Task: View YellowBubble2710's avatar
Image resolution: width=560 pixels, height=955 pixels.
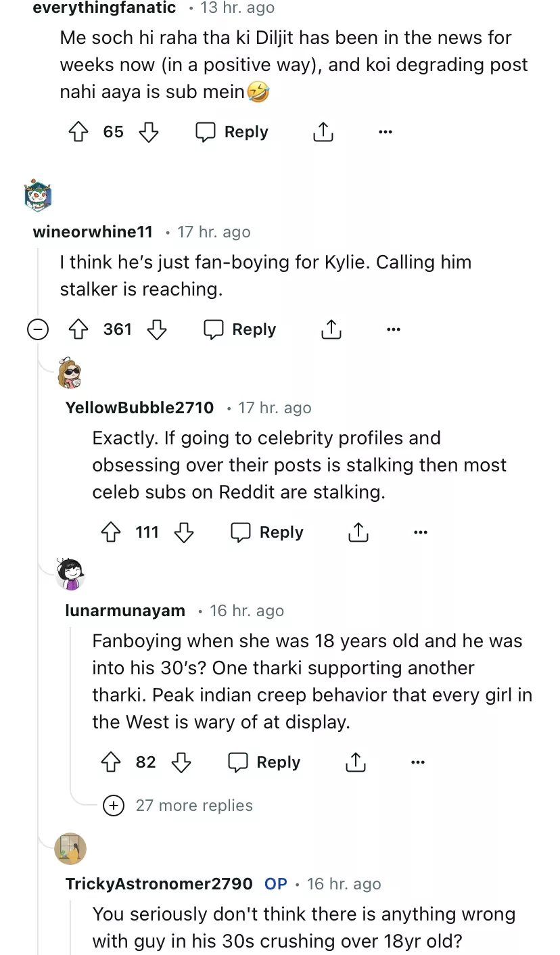Action: click(x=70, y=373)
